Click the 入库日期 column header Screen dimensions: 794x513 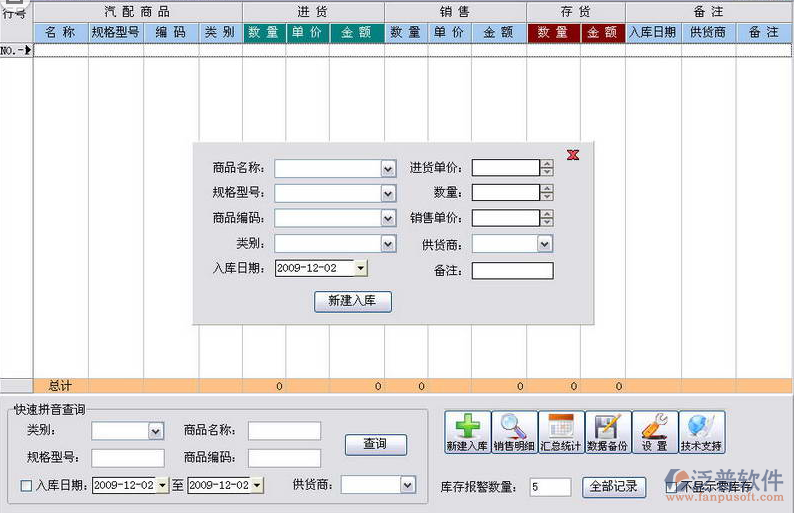(653, 32)
